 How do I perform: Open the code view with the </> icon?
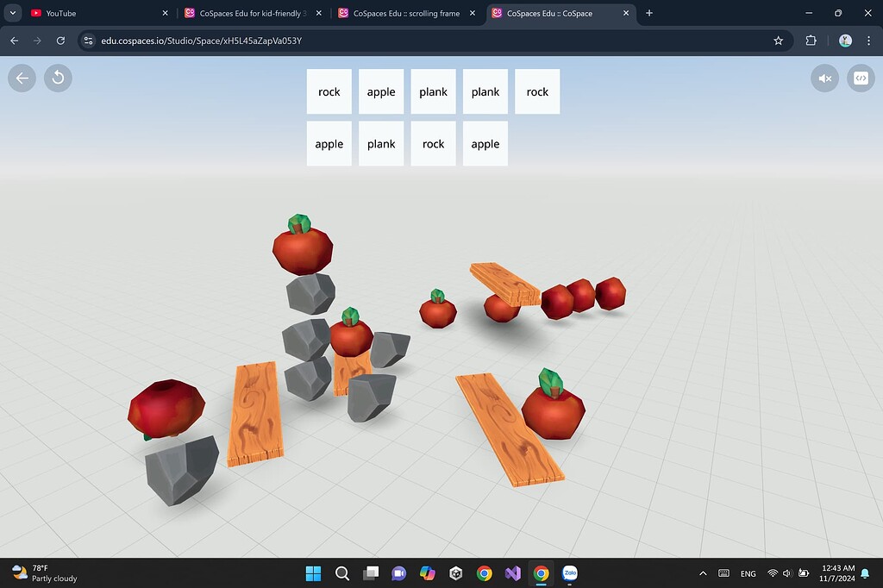click(x=861, y=78)
